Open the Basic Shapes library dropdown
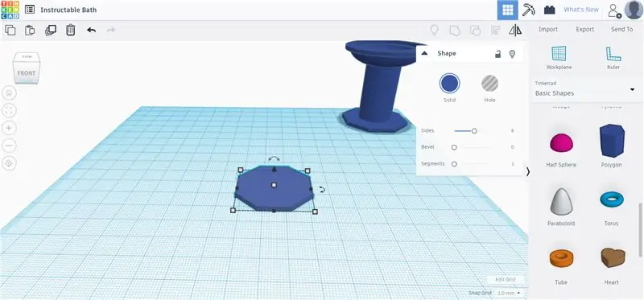Image resolution: width=644 pixels, height=300 pixels. (x=585, y=89)
